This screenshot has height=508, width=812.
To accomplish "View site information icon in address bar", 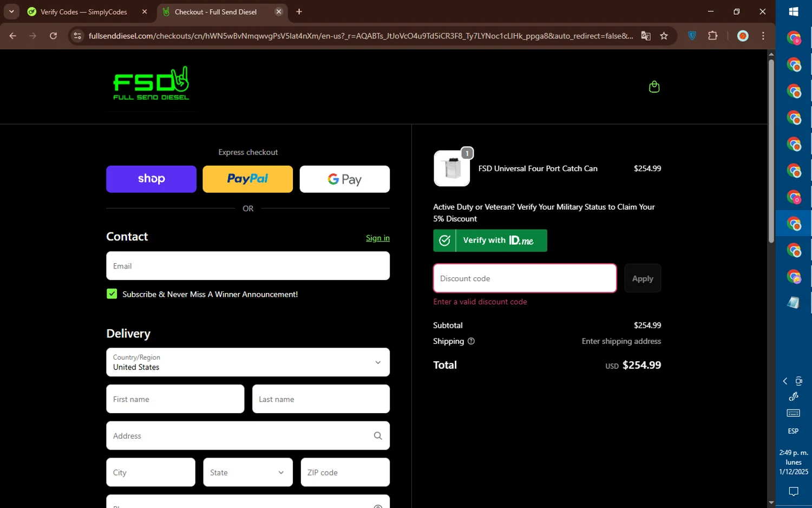I will click(77, 36).
